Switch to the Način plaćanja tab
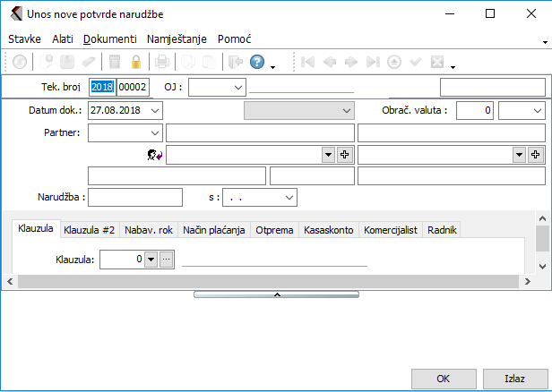Screen dimensions: 552x392 coord(214,230)
